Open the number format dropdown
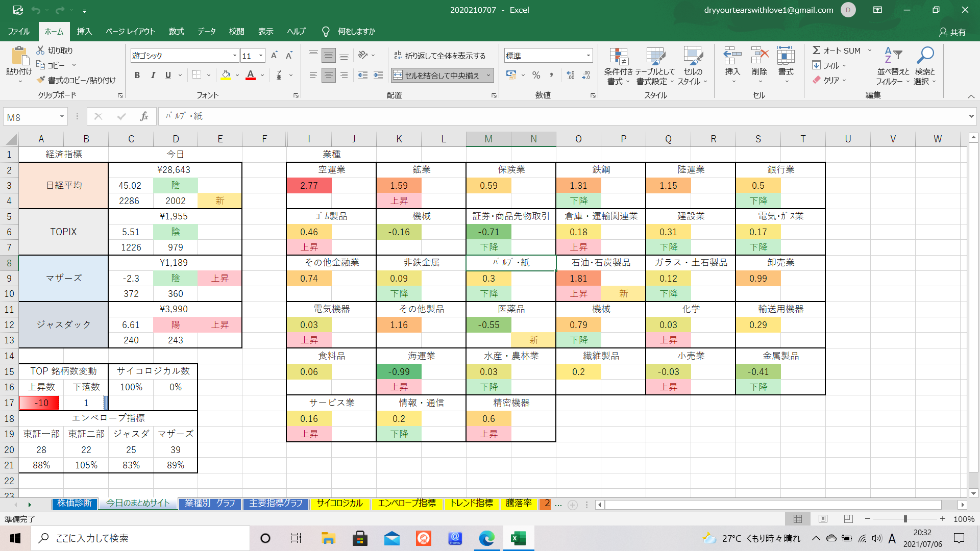This screenshot has width=980, height=551. (x=589, y=56)
